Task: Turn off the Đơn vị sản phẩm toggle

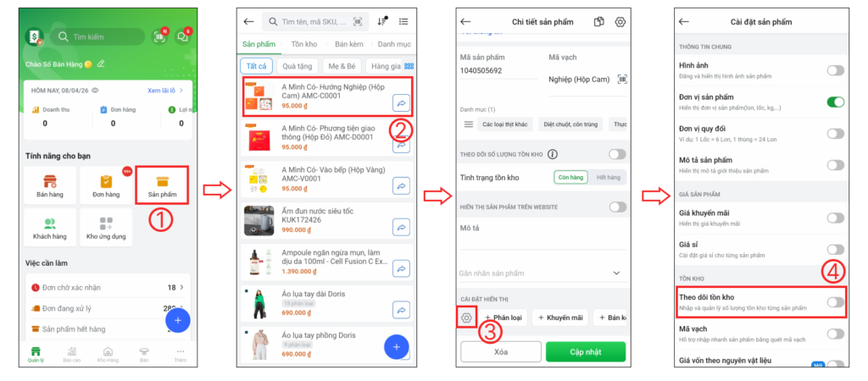Action: pos(835,102)
